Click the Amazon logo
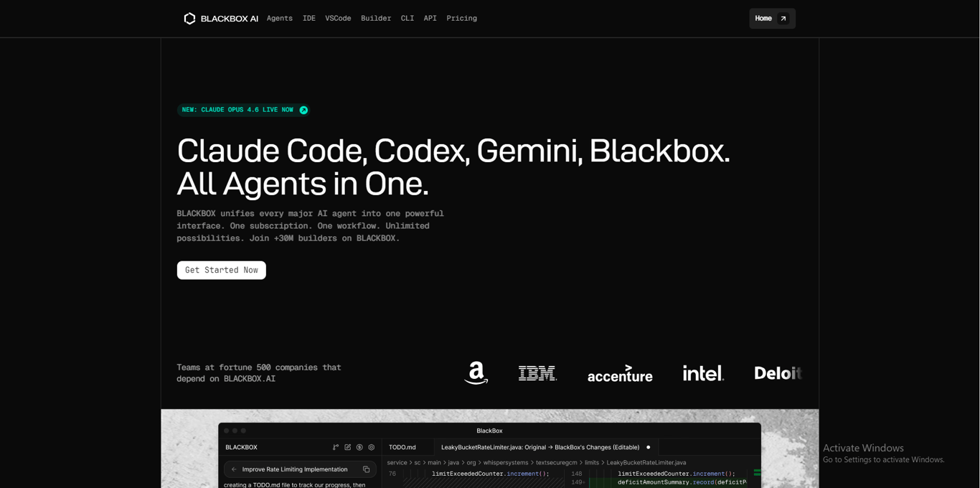Screen dimensions: 980x488 [476, 373]
